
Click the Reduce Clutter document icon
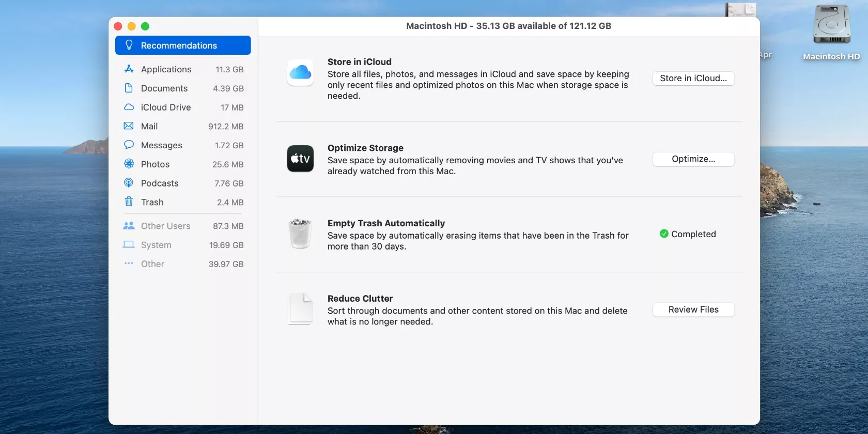coord(300,309)
